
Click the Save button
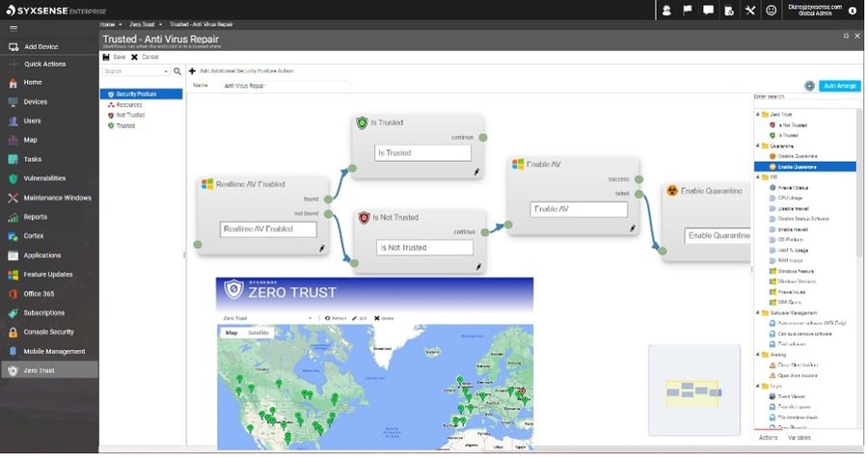tap(114, 57)
